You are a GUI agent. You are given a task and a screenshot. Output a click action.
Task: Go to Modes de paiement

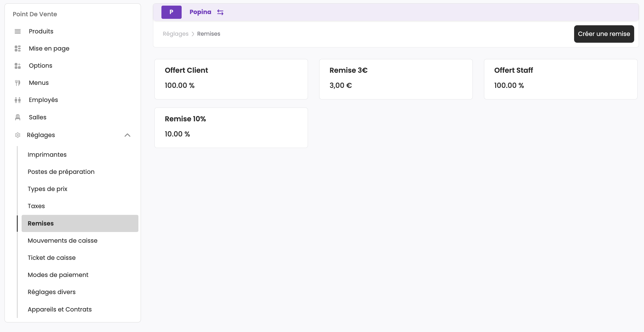pyautogui.click(x=58, y=275)
